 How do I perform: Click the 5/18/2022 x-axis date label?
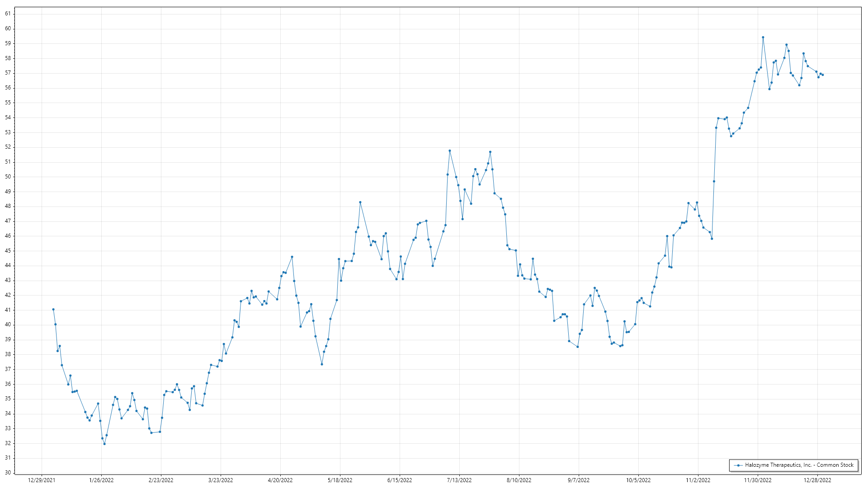click(340, 480)
